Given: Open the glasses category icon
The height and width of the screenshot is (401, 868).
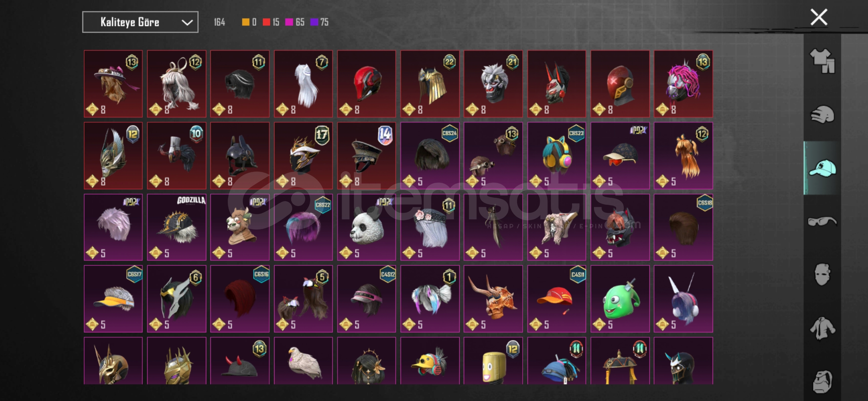Looking at the screenshot, I should coord(822,222).
